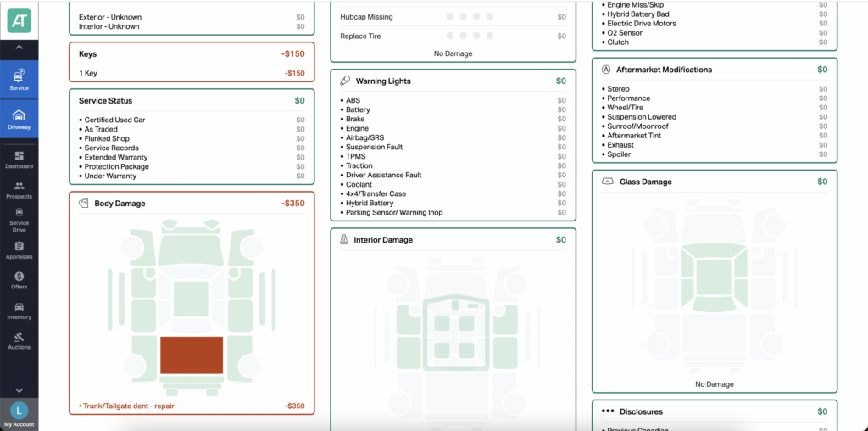Select Parking Sensor/ Warning Inop item
868x431 pixels.
point(453,212)
